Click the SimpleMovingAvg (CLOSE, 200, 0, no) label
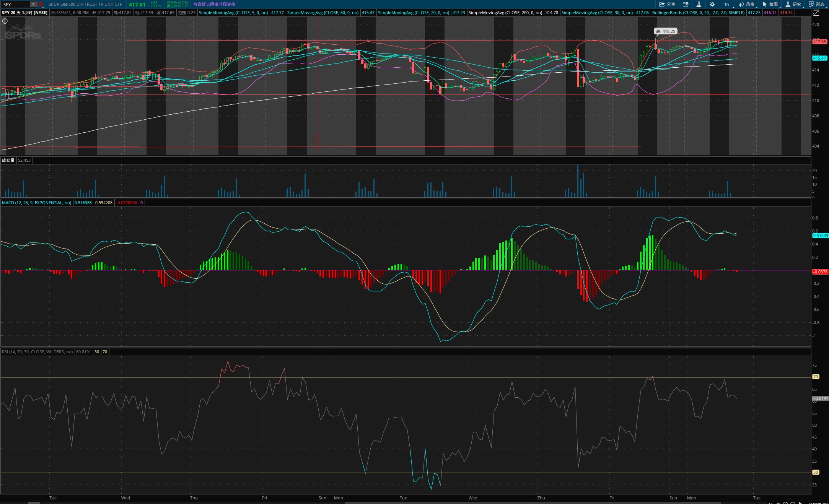Image resolution: width=829 pixels, height=504 pixels. click(505, 13)
